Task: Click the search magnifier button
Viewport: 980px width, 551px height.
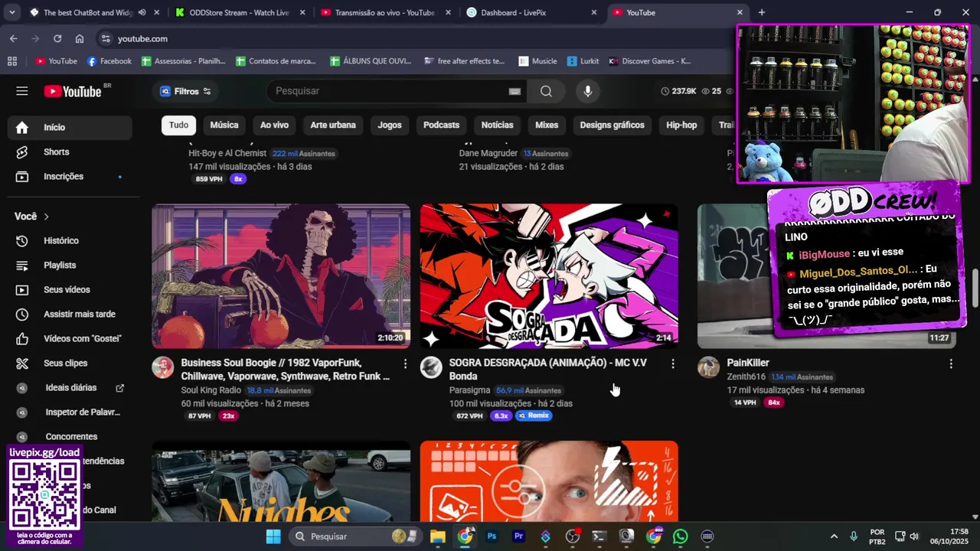Action: click(546, 91)
